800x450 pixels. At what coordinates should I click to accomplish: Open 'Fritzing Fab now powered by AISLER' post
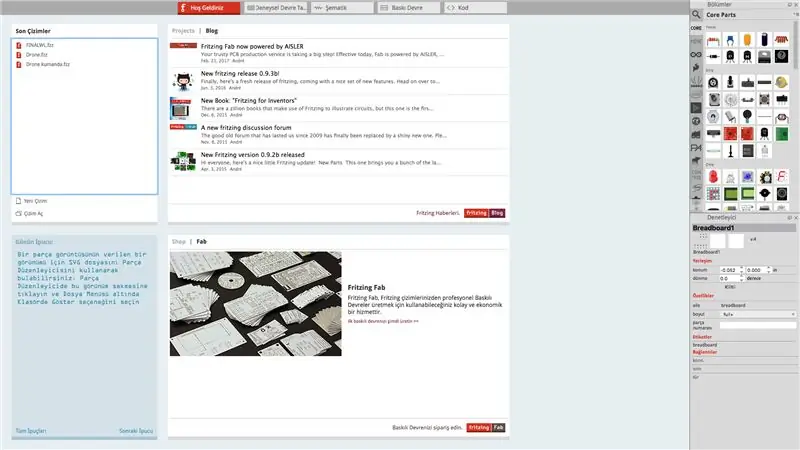pos(252,46)
